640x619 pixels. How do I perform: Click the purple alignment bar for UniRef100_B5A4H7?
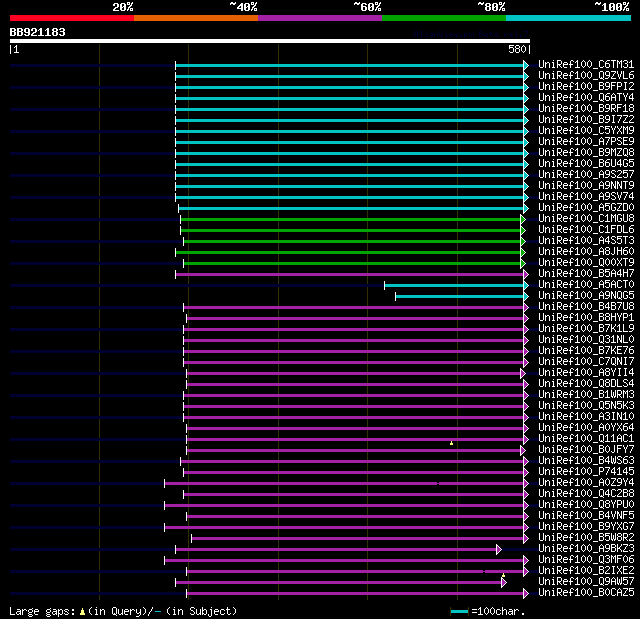coord(350,275)
